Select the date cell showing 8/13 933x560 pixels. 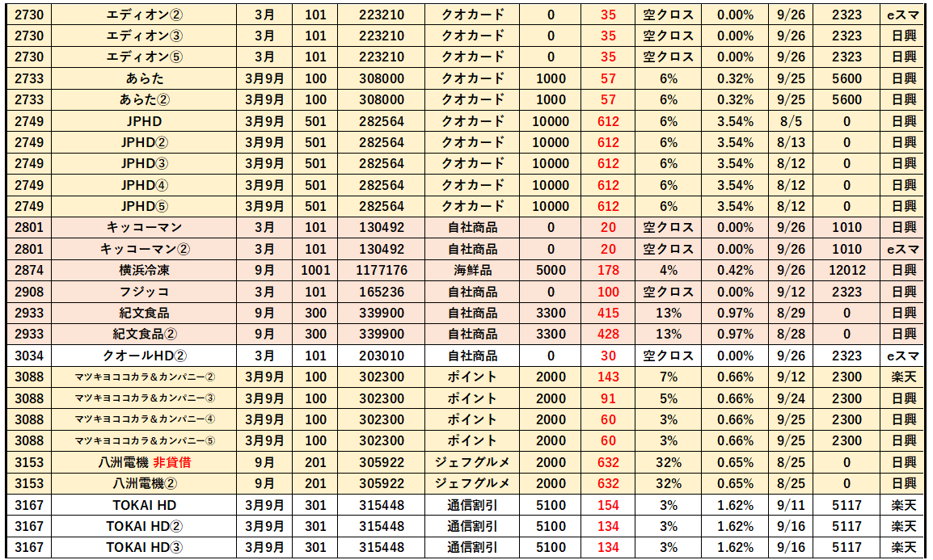[792, 142]
